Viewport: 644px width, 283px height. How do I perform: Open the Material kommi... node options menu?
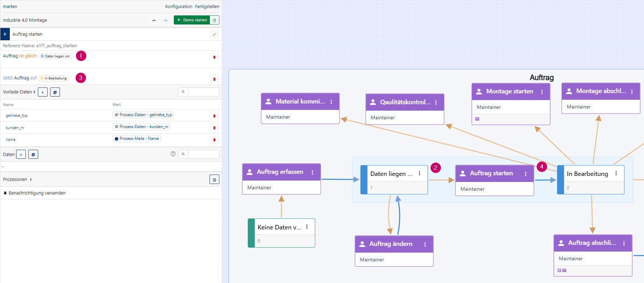(x=331, y=102)
